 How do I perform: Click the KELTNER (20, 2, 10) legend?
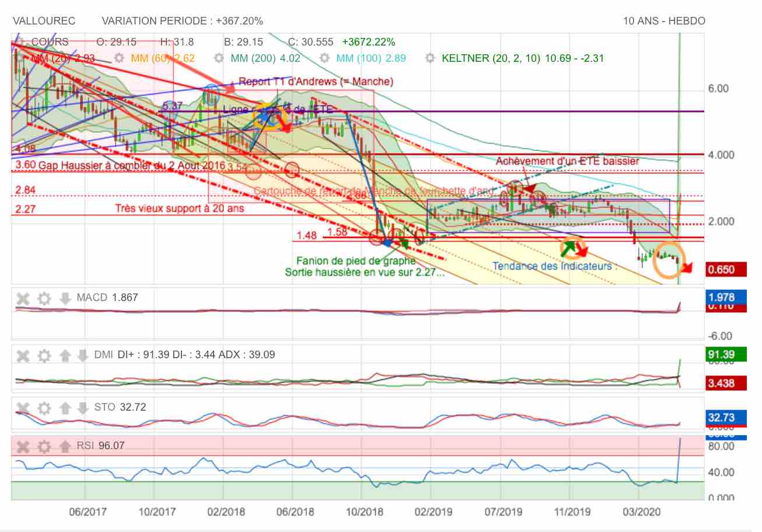(x=523, y=58)
